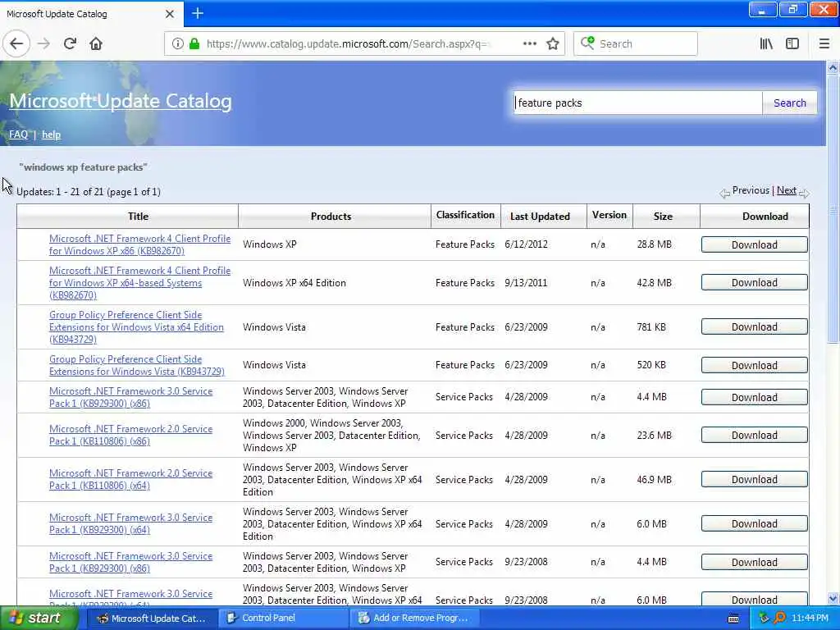Image resolution: width=840 pixels, height=630 pixels.
Task: Open .NET Framework 2.0 SP1 (x64) link
Action: [x=130, y=479]
